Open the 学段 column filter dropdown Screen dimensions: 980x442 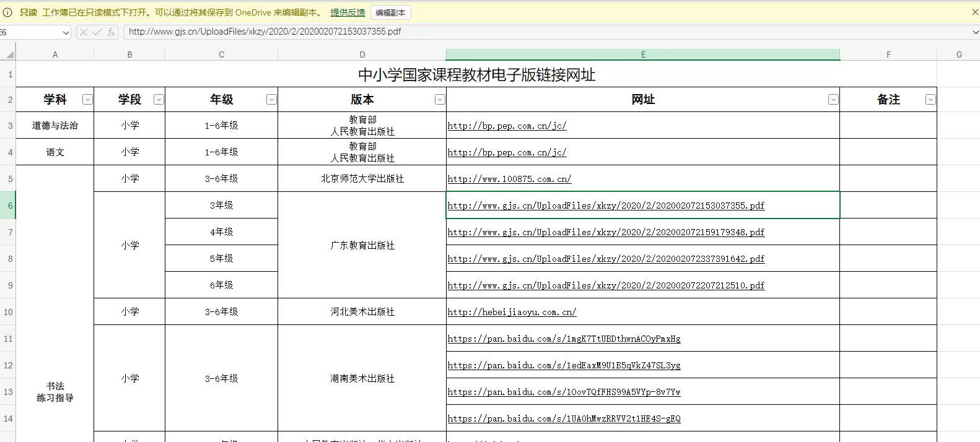pyautogui.click(x=159, y=100)
